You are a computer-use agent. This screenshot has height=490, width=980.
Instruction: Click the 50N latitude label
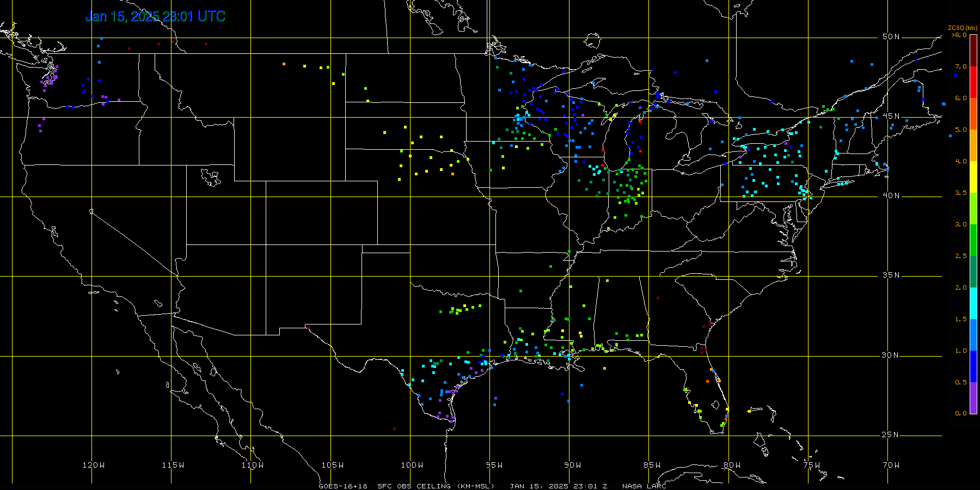pyautogui.click(x=891, y=36)
